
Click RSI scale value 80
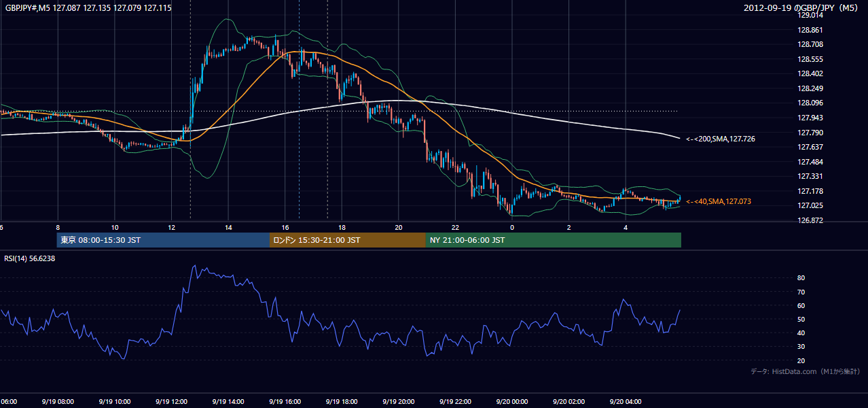tap(801, 278)
